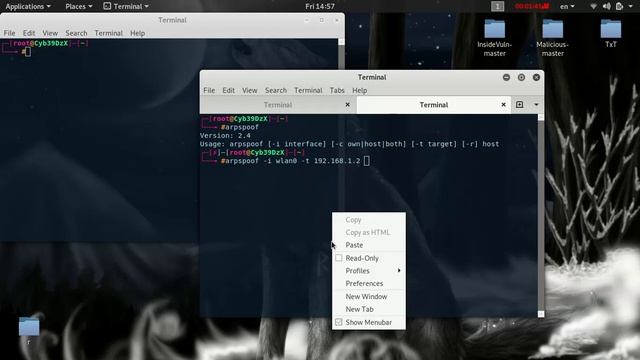Close the front Terminal window
This screenshot has width=640, height=360.
pyautogui.click(x=536, y=77)
